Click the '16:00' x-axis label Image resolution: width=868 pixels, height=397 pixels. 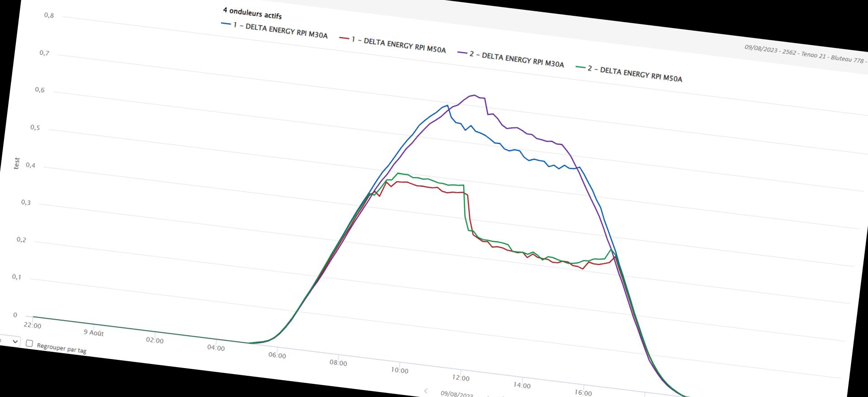pos(583,392)
